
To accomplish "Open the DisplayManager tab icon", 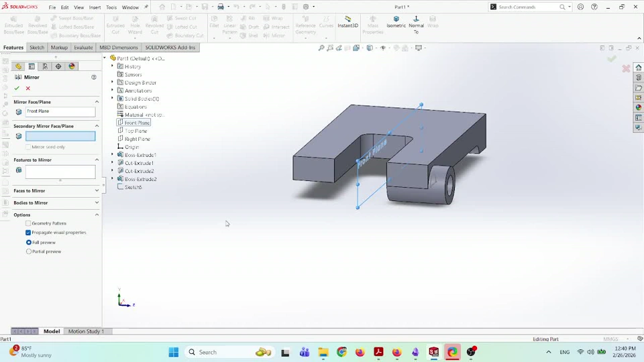I will (x=72, y=66).
